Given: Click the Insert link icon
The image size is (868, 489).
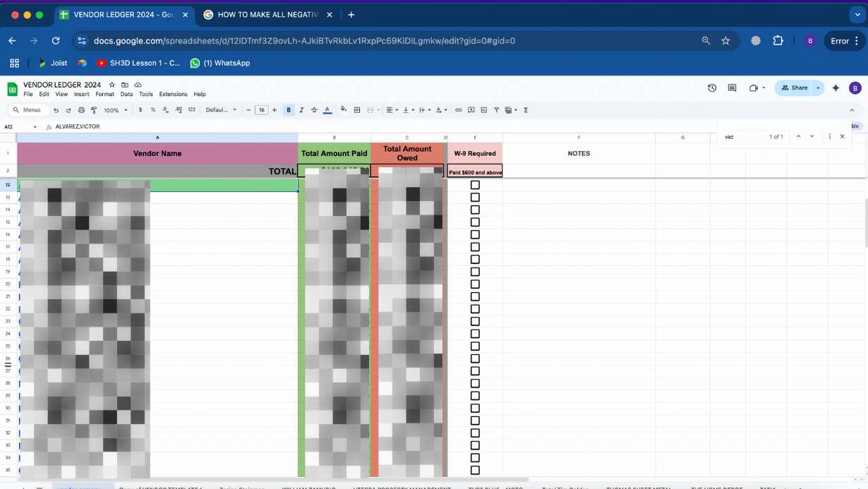Looking at the screenshot, I should [x=458, y=110].
